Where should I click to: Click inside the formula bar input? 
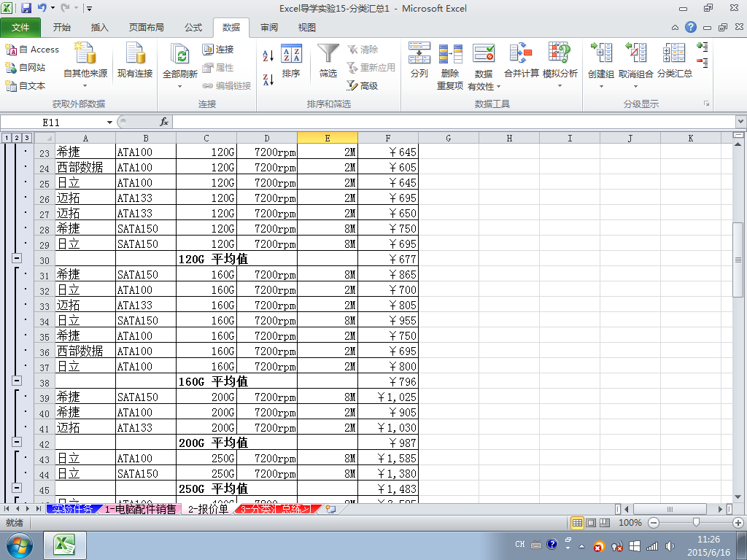click(x=454, y=122)
